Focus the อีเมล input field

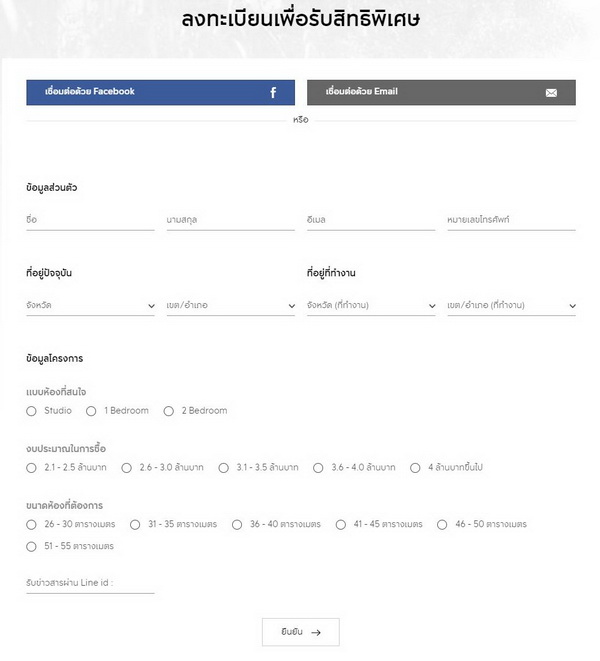tap(371, 220)
